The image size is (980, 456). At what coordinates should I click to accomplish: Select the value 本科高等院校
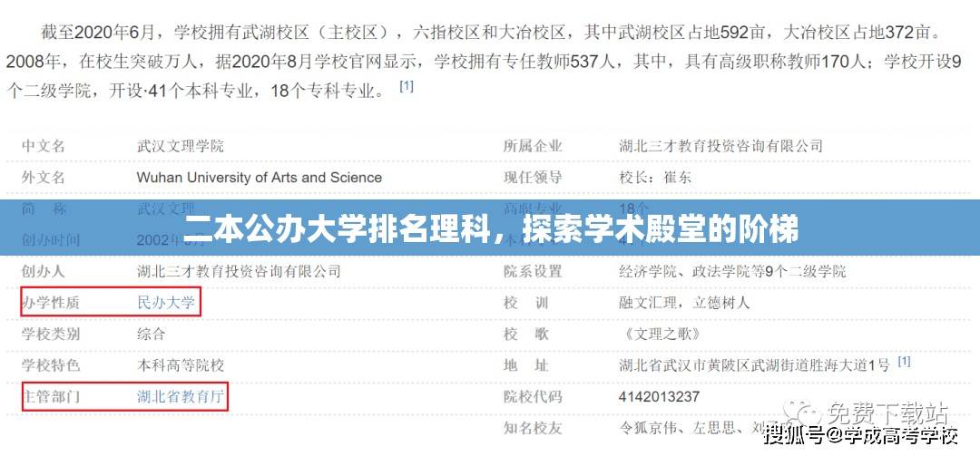pos(180,364)
